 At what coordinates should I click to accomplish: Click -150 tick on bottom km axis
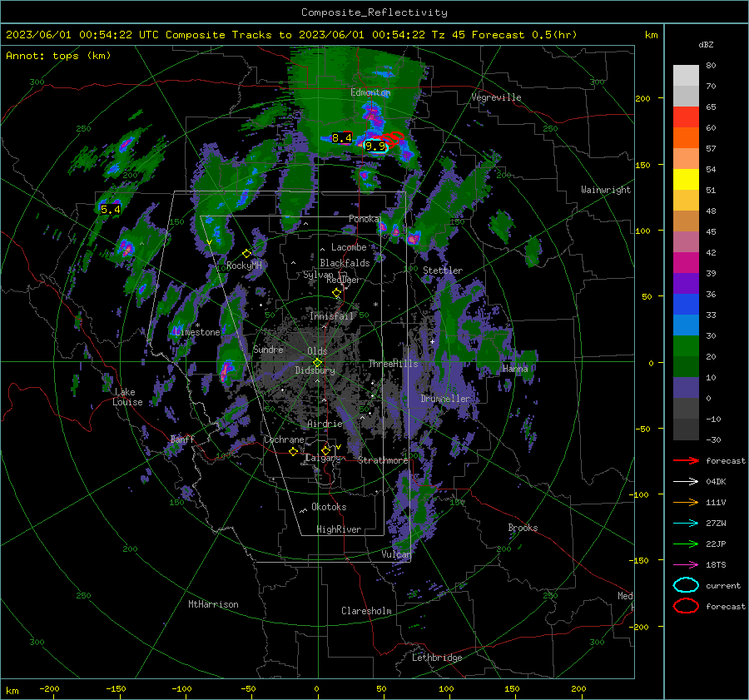116,688
